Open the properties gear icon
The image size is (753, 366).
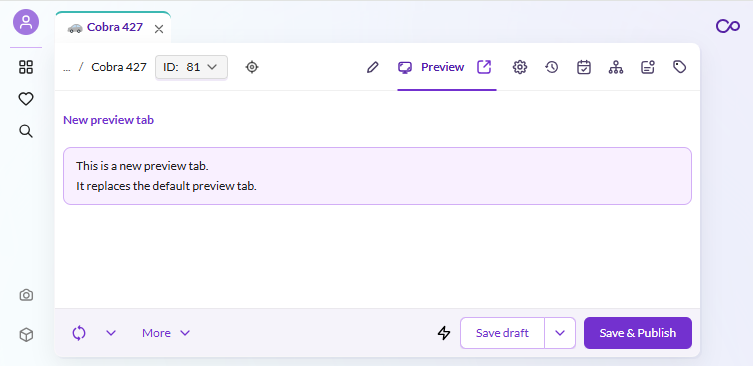pos(520,67)
